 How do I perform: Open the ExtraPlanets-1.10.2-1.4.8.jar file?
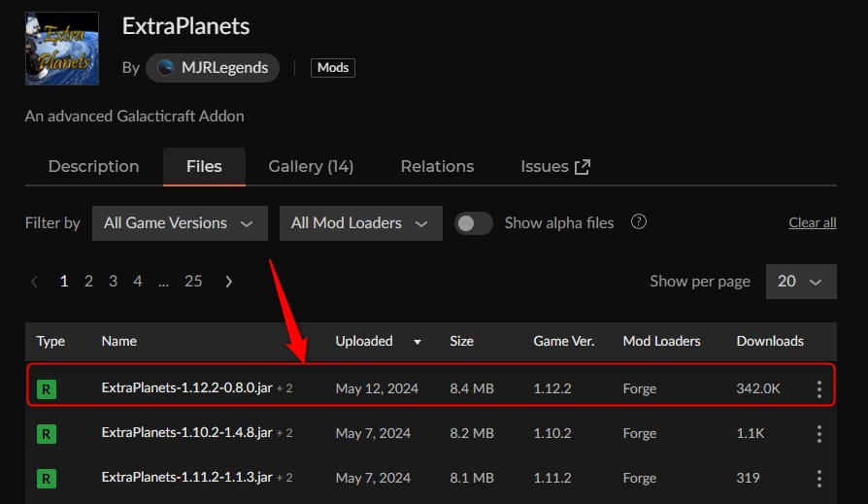(x=187, y=432)
